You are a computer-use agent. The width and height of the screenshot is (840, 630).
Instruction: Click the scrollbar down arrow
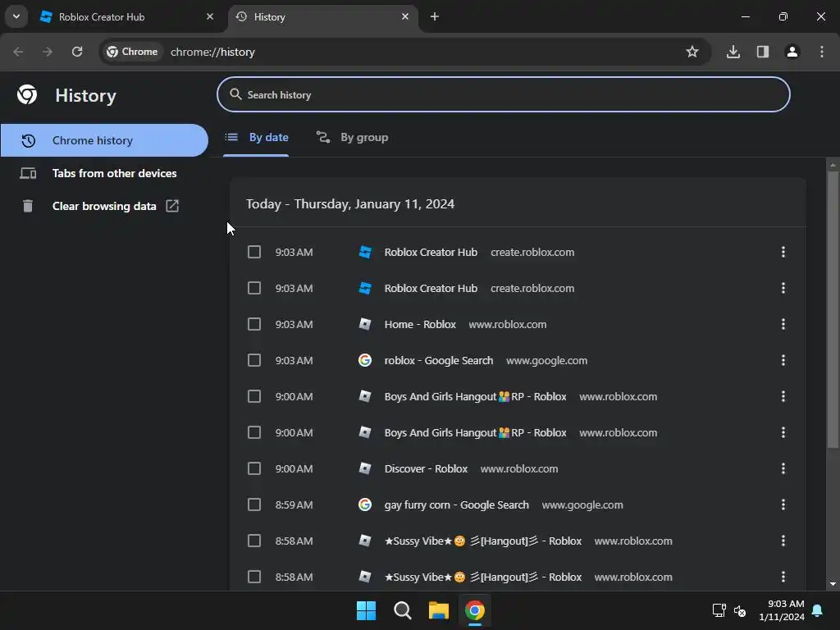pos(833,584)
